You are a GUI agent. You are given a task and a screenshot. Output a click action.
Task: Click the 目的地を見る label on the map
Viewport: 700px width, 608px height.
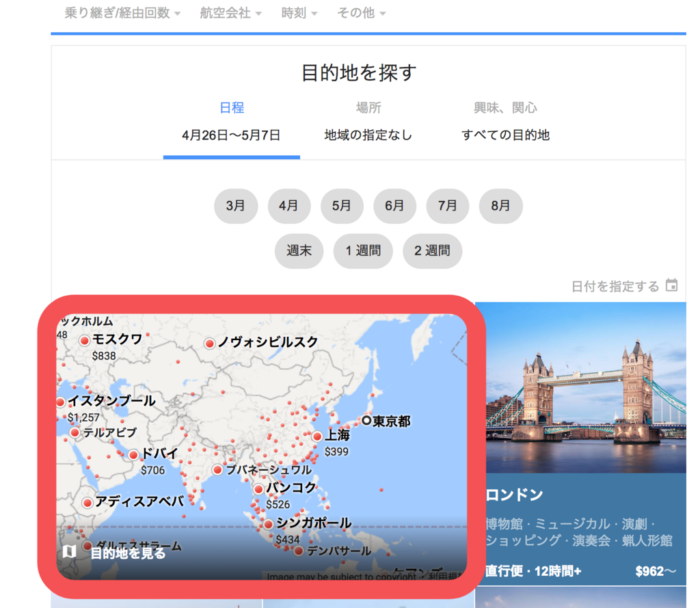click(x=128, y=553)
